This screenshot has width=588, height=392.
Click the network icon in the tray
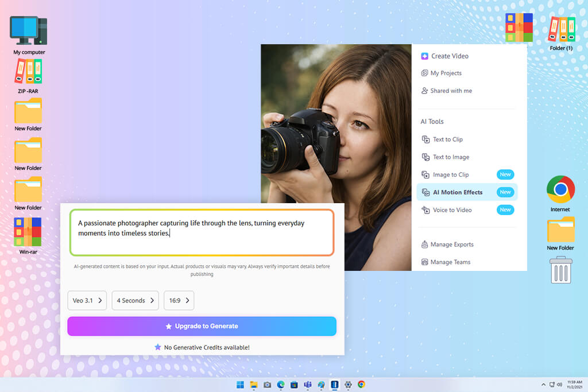coord(552,385)
